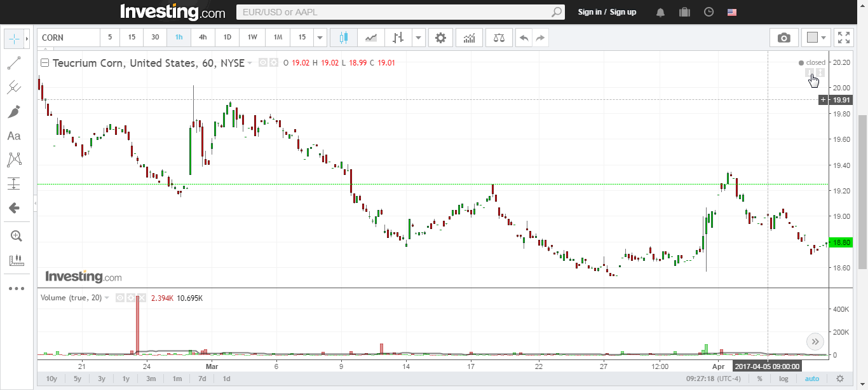Open the compare symbols scales icon
868x390 pixels.
[x=499, y=38]
